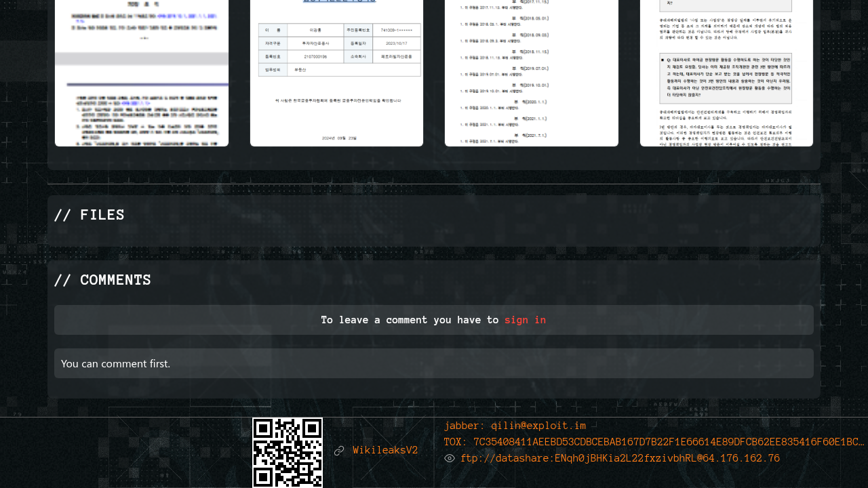Click the QR code image in footer
The image size is (868, 488).
288,451
